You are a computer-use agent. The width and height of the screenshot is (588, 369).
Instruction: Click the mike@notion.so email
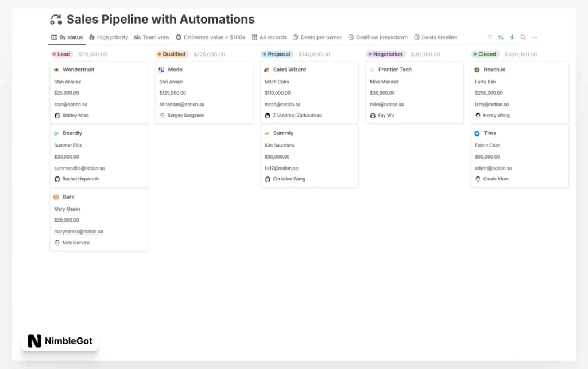[386, 105]
